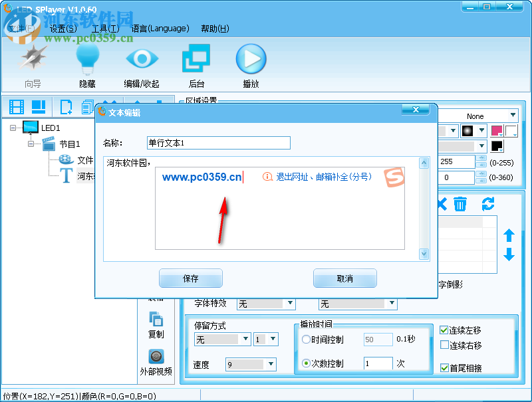Viewport: 532px width, 402px height.
Task: Open the 工具(T) menu
Action: pyautogui.click(x=106, y=29)
